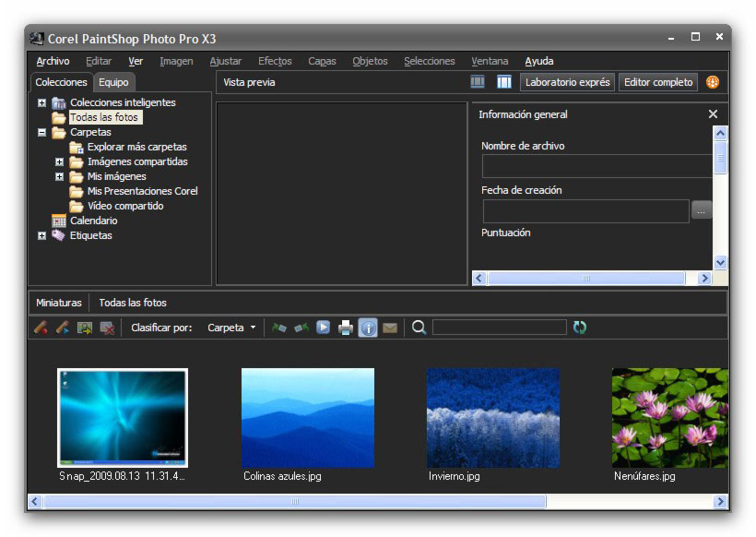
Task: Select the Colinas azules.jpg thumbnail
Action: tap(308, 418)
